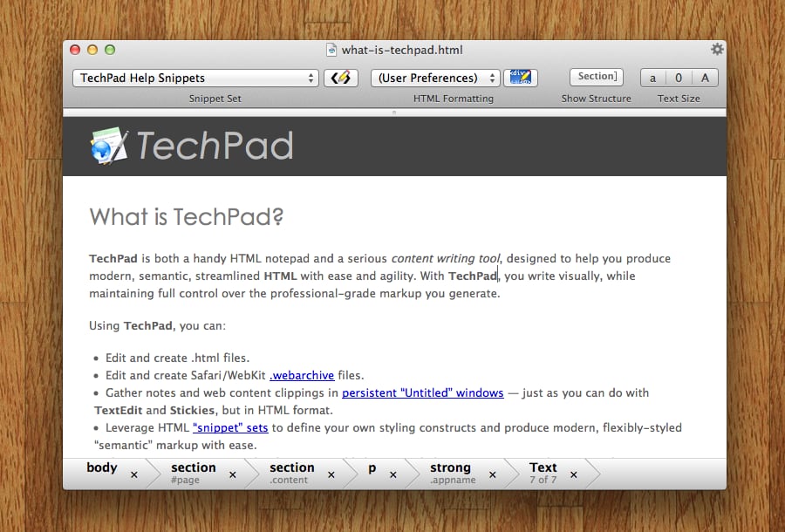
Task: Select small text size 'a' button
Action: [652, 78]
